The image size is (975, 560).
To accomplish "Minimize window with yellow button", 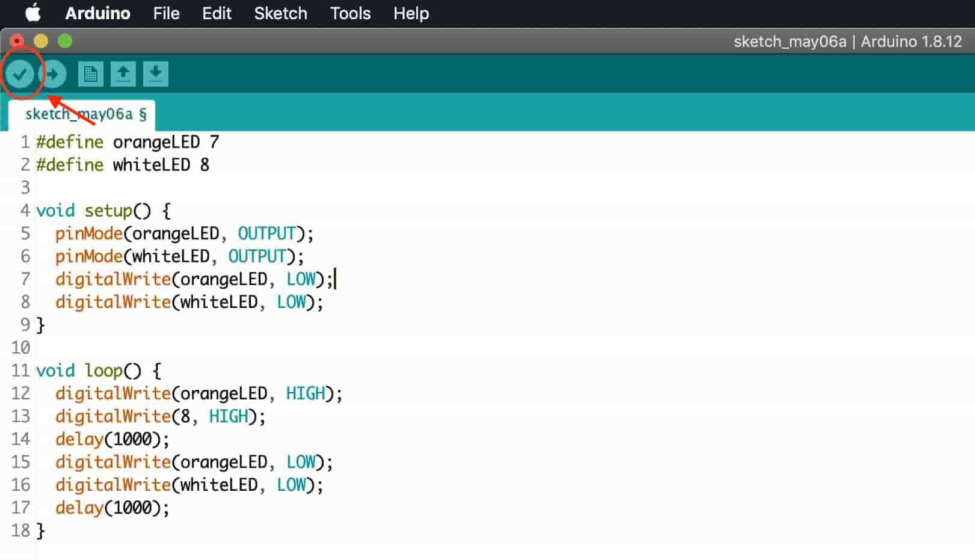I will pyautogui.click(x=41, y=41).
